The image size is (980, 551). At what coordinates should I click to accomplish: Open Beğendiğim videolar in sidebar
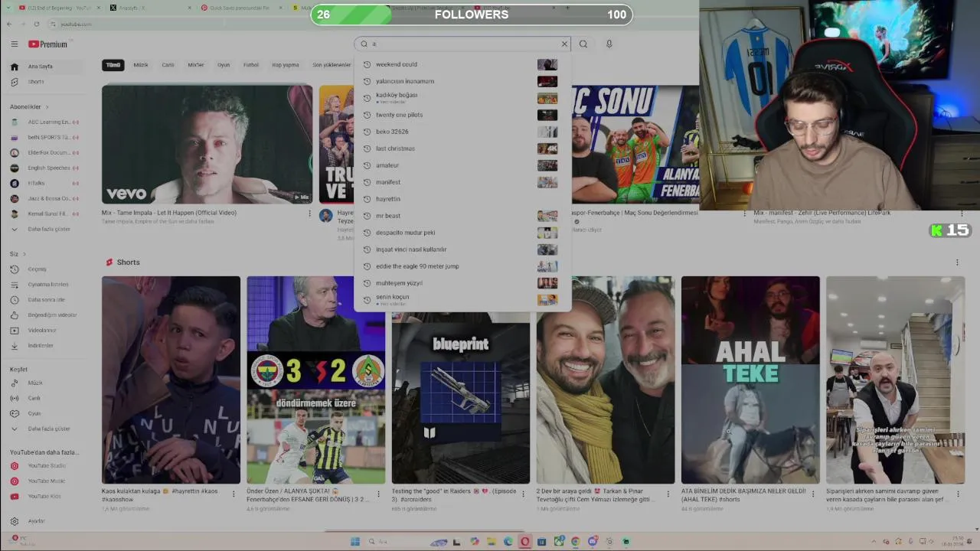click(x=46, y=315)
